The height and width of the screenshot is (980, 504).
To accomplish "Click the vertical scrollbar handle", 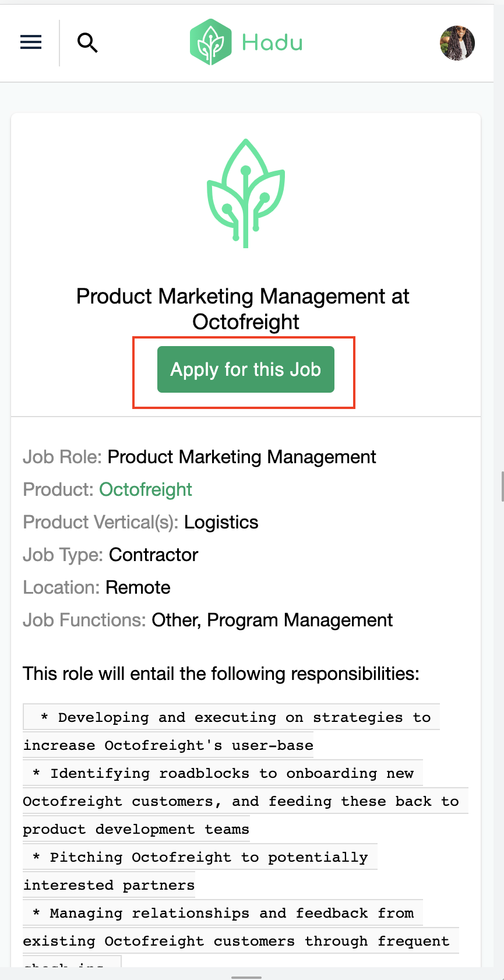I will tap(502, 487).
